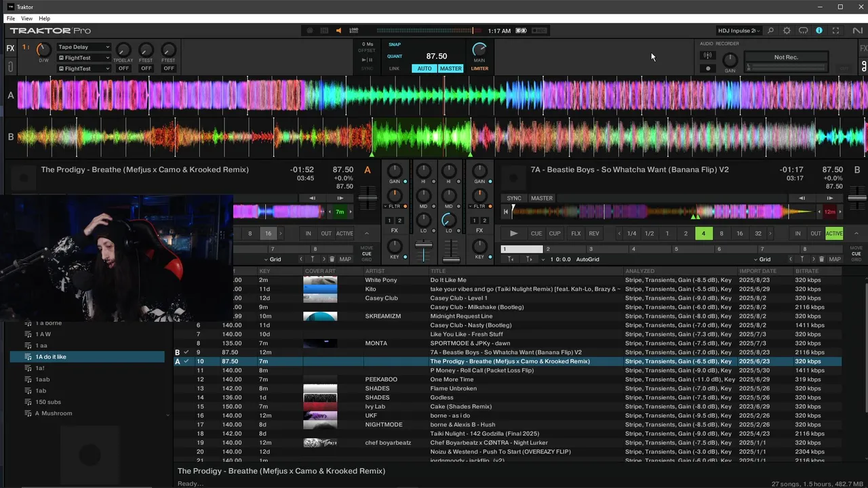868x488 pixels.
Task: Click left channel FX assign 1
Action: (x=389, y=220)
